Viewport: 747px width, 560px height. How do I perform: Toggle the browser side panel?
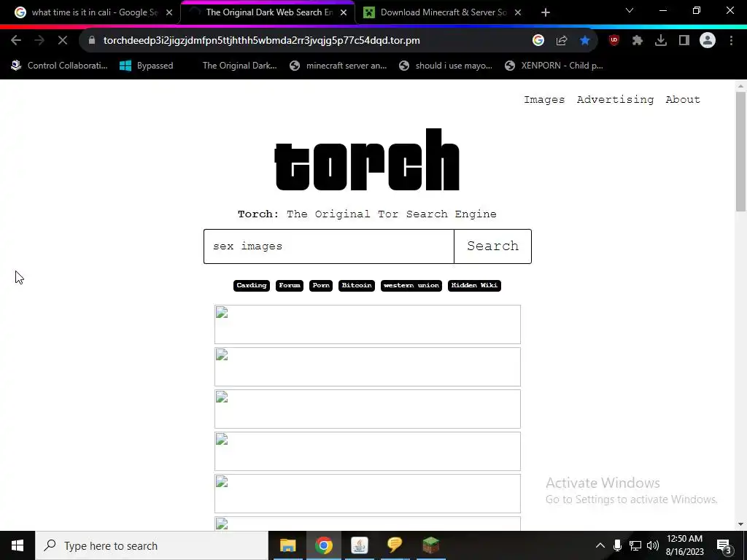pyautogui.click(x=684, y=41)
